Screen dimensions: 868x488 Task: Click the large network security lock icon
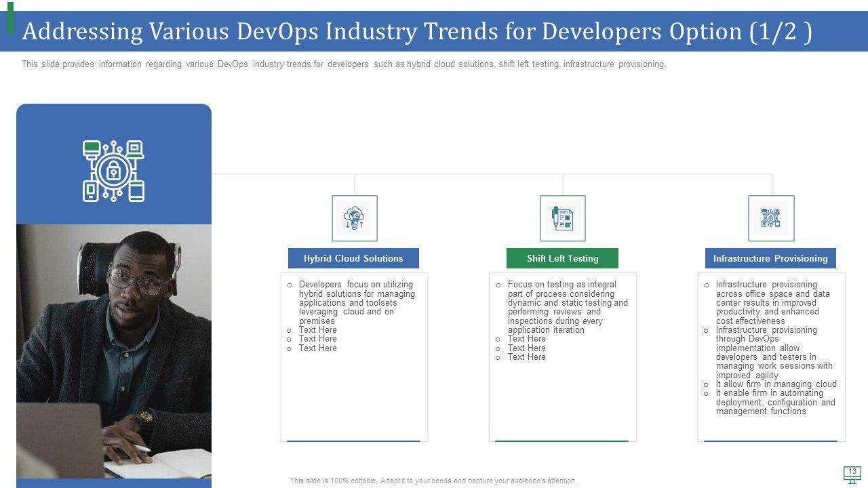click(113, 171)
